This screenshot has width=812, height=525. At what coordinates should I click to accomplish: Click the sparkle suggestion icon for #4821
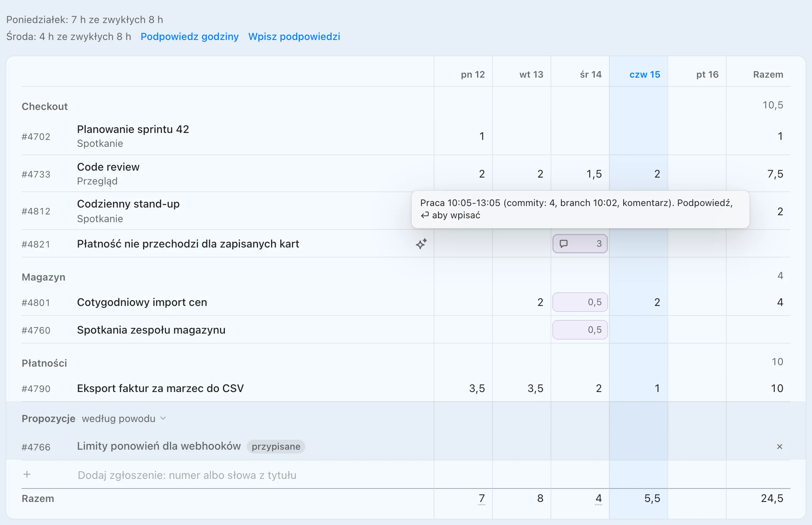421,244
